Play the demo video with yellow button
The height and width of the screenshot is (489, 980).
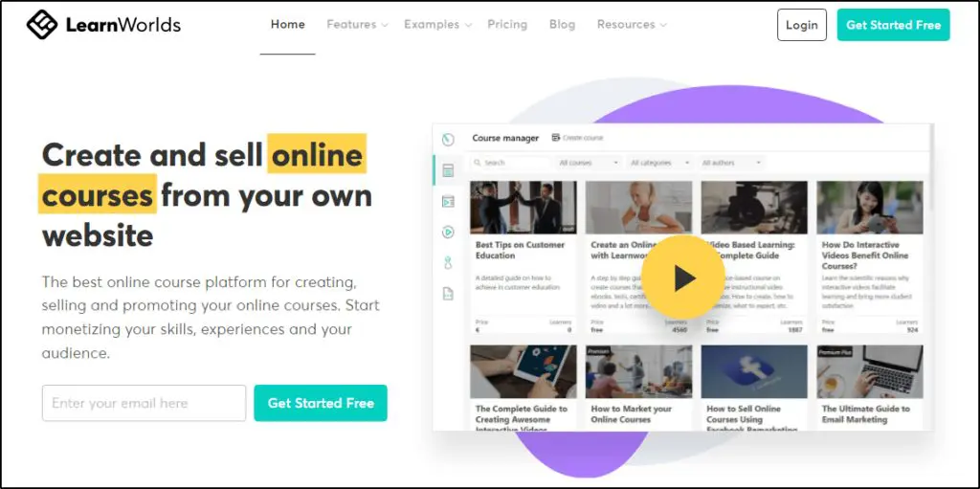[x=682, y=277]
